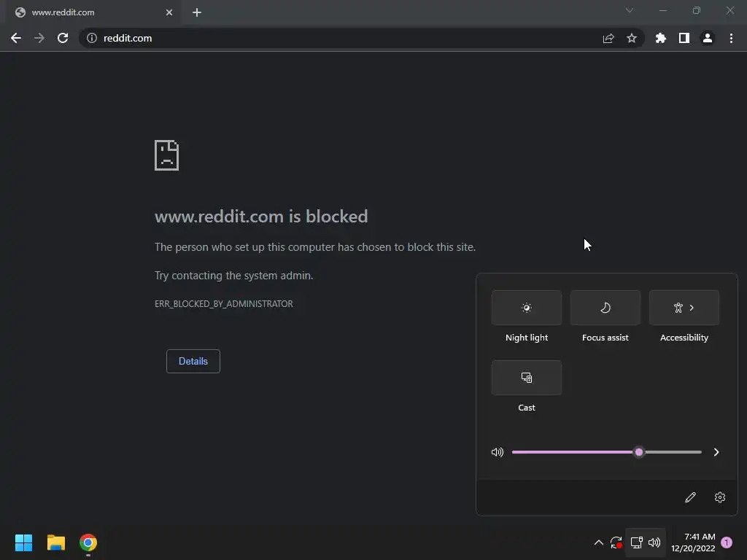Click the 'www.reddit.com is blocked' heading

[x=261, y=217]
